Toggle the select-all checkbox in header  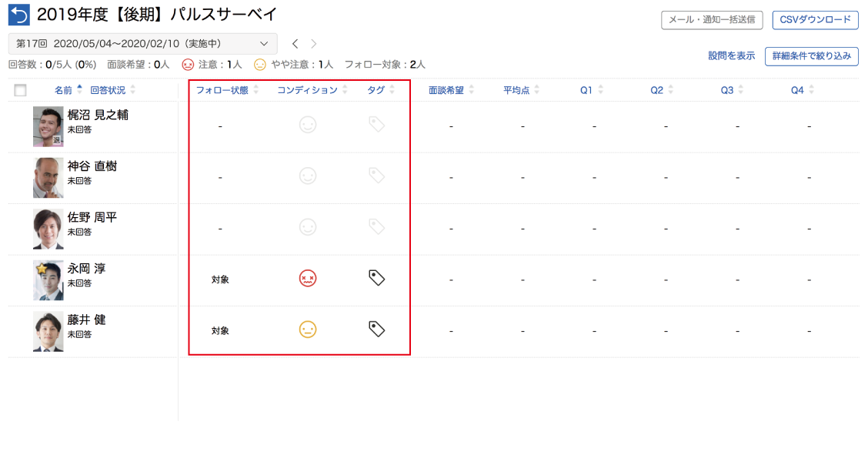pyautogui.click(x=21, y=90)
